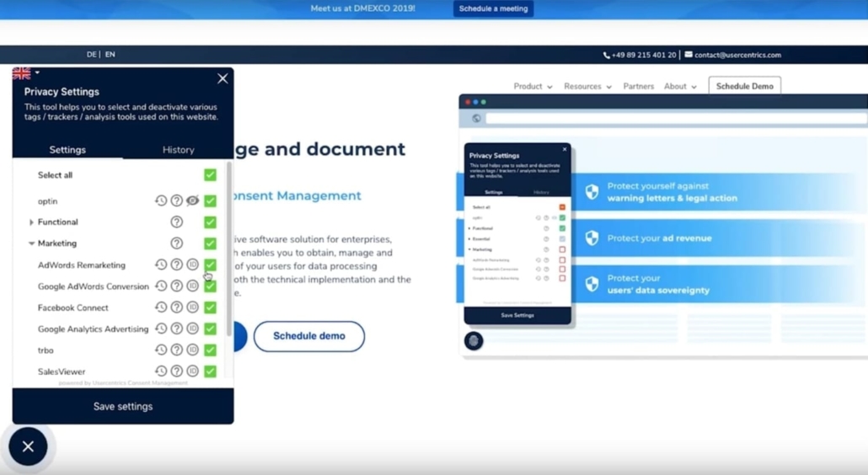Click Schedule a meeting banner button
Screen dimensions: 868x475
tap(493, 9)
